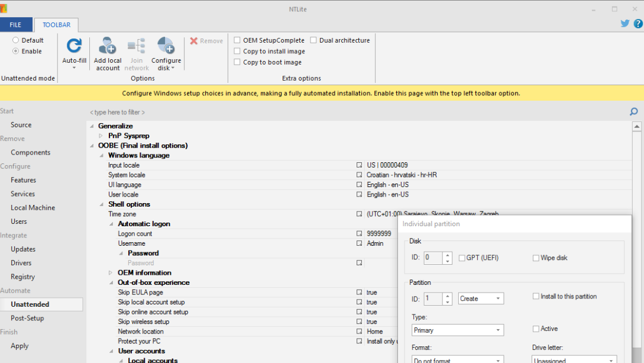
Task: Check the OEM SetupComplete option
Action: pos(237,40)
